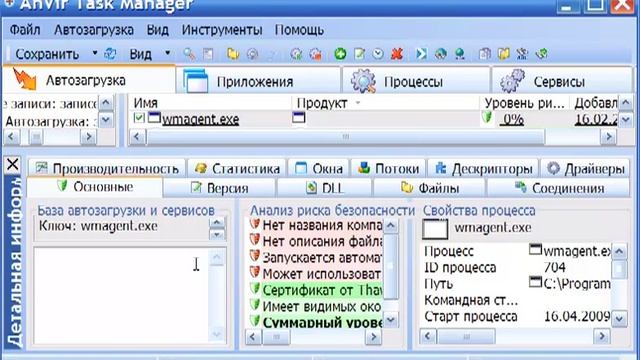Viewport: 640px width, 360px height.
Task: Click the globe-with-network icon in the toolbar
Action: pos(460,54)
